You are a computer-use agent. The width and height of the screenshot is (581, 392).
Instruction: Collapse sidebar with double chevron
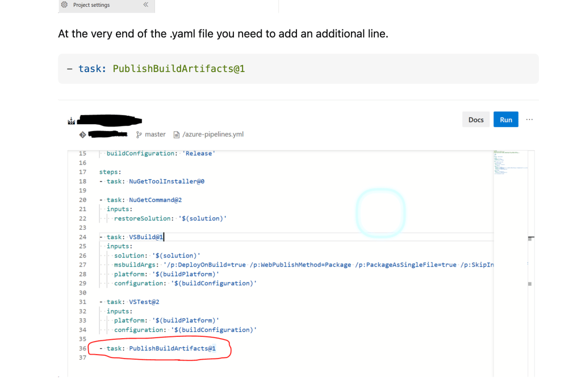point(145,5)
